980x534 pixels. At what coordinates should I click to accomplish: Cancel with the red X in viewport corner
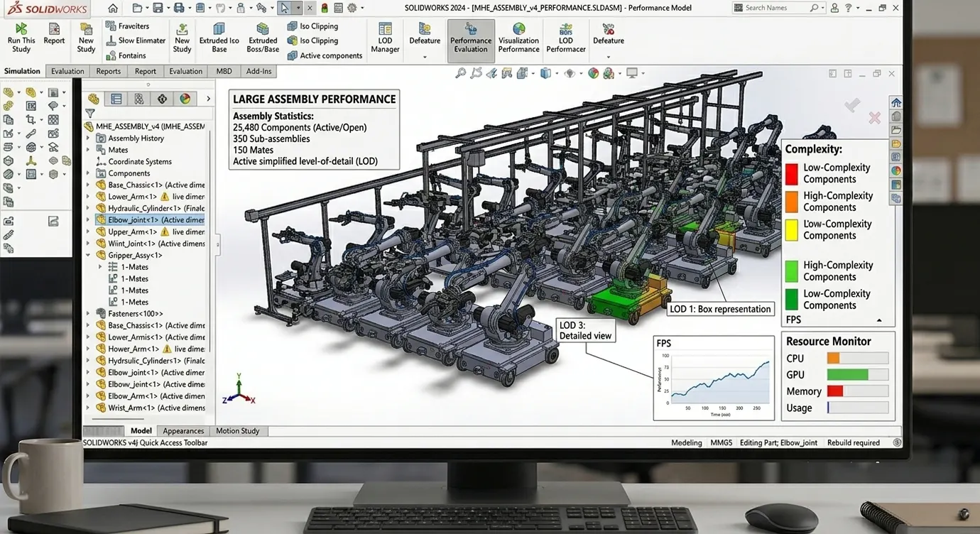[x=874, y=117]
